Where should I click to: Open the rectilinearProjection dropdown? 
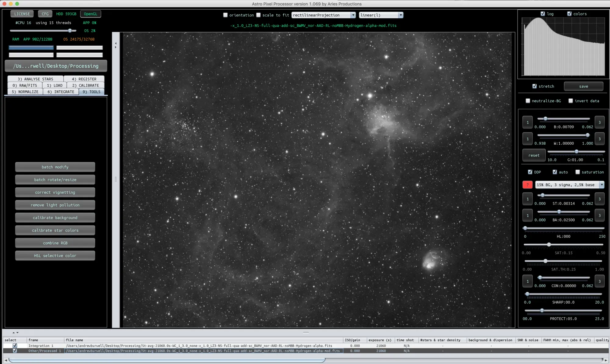coord(324,15)
